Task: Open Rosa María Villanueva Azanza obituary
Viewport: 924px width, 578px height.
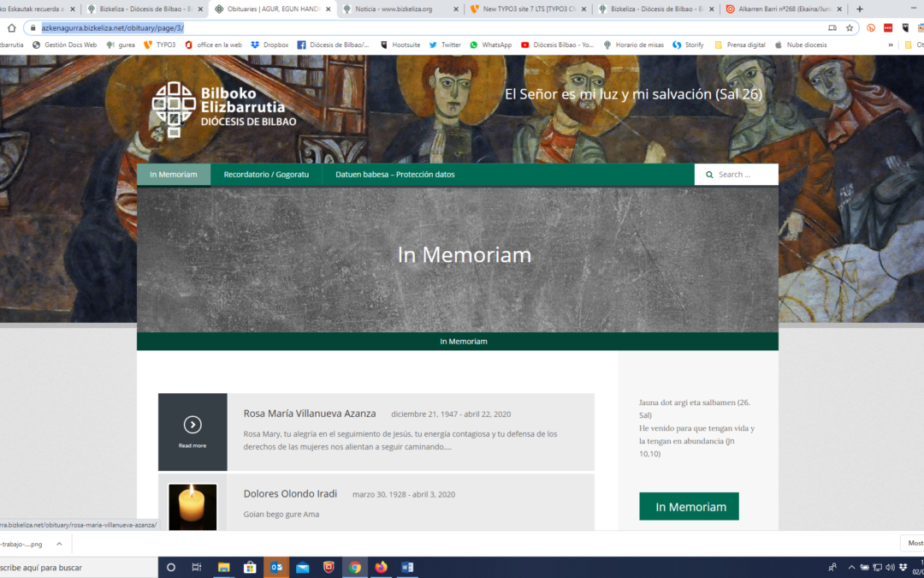Action: tap(310, 414)
